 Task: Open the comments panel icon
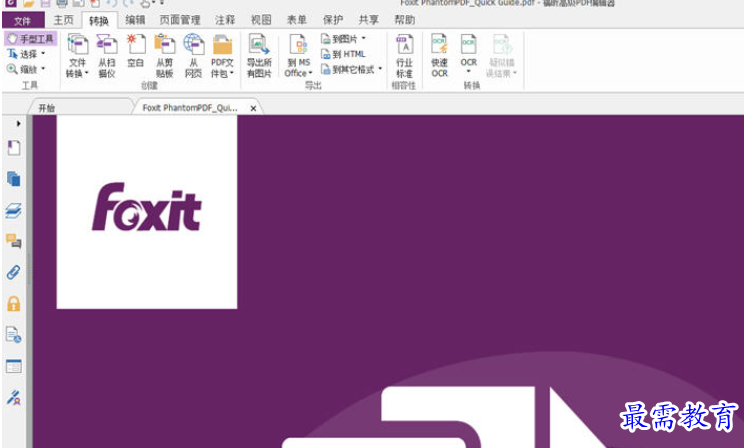[x=14, y=241]
